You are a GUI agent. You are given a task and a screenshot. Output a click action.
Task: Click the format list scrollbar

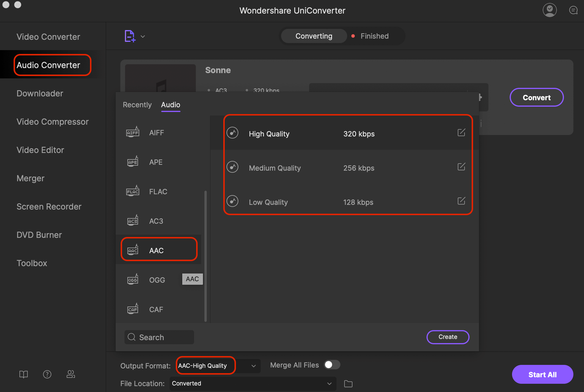pos(206,256)
